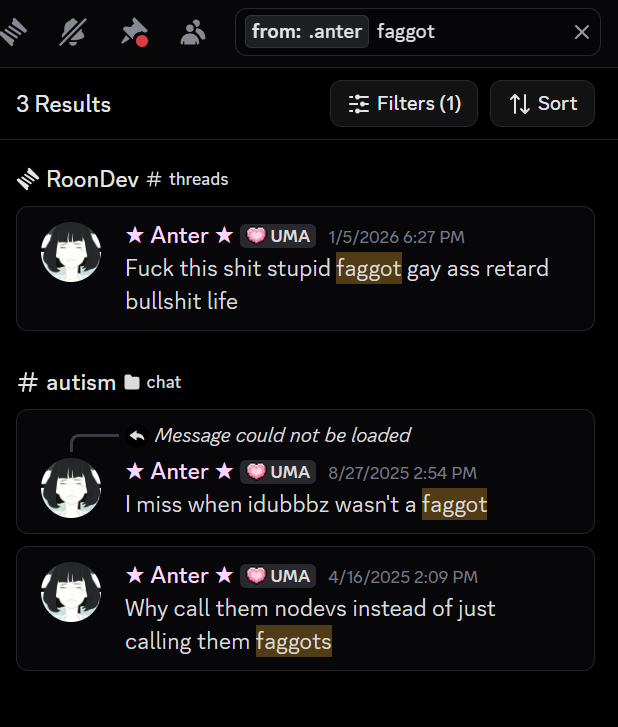Viewport: 618px width, 727px height.
Task: Click Anter's avatar in the 4/16/2025 message
Action: point(71,592)
